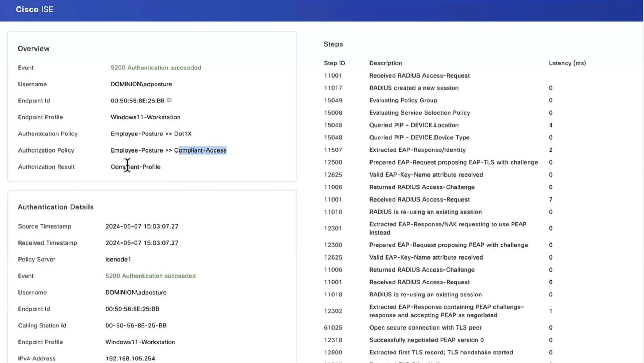Click step 12500 proposing EAP-TLS row

pos(453,162)
